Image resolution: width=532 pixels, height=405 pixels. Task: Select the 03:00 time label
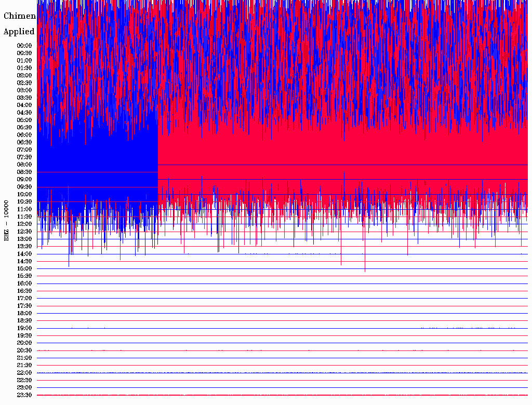pos(24,90)
